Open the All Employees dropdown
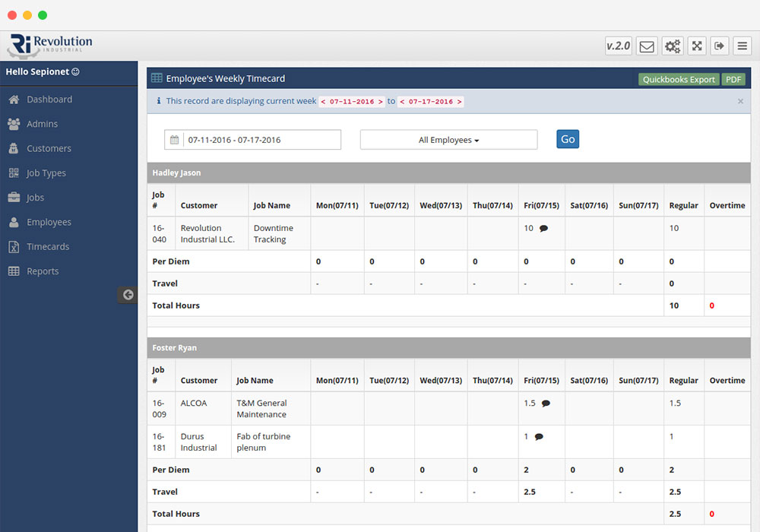This screenshot has height=532, width=760. [x=448, y=139]
